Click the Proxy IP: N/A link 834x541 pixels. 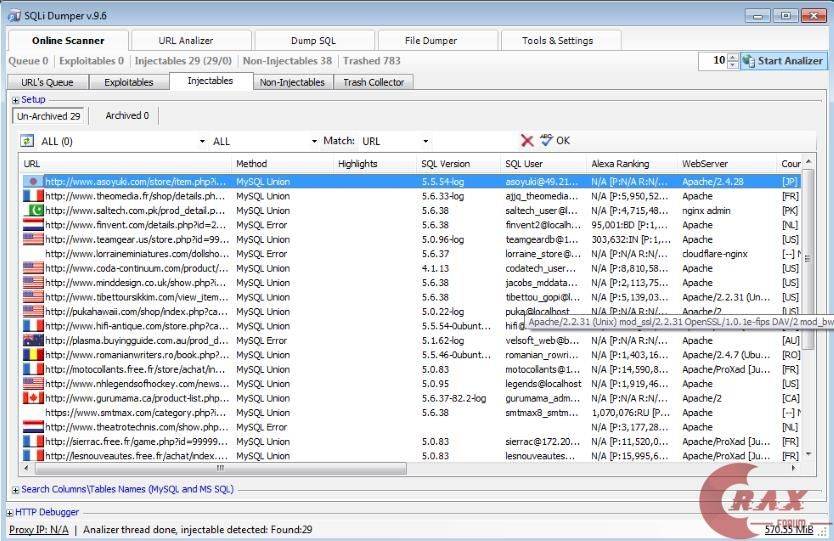pos(39,529)
